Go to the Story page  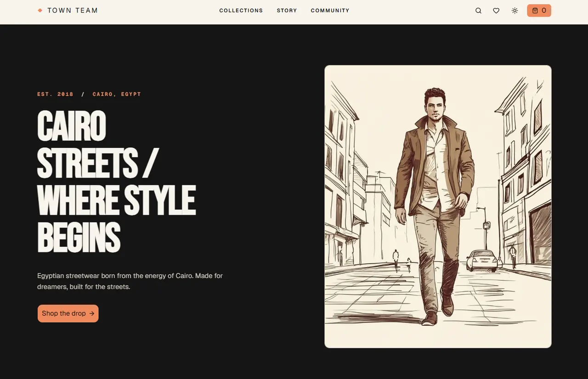point(287,11)
